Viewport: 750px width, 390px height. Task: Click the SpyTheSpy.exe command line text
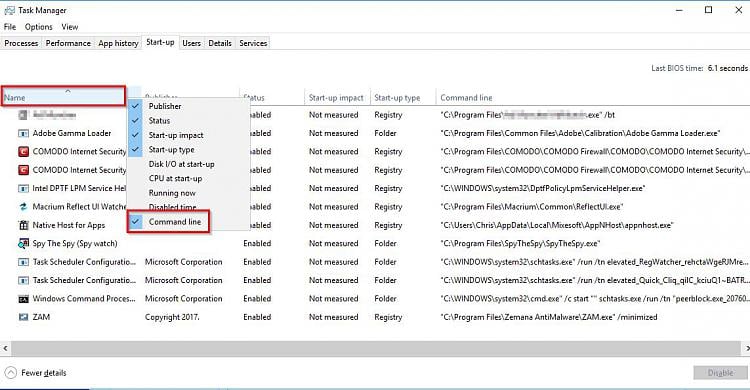[520, 244]
